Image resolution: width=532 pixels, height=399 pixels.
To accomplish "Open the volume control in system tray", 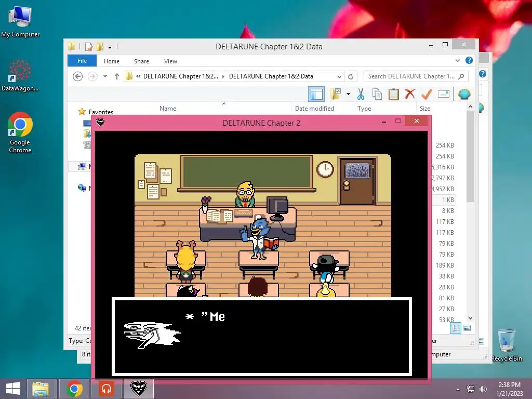I will point(483,389).
